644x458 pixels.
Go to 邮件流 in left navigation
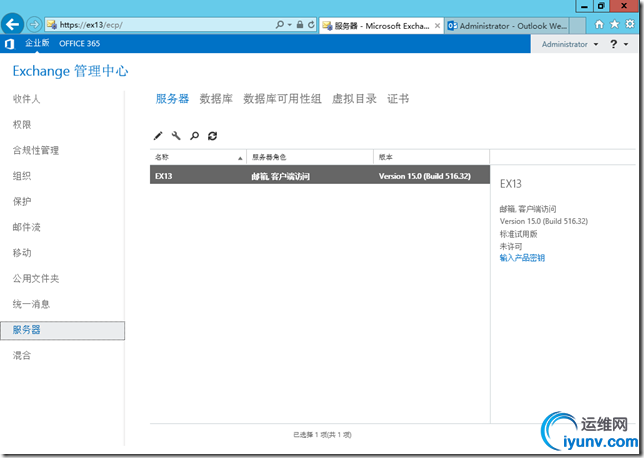point(26,227)
